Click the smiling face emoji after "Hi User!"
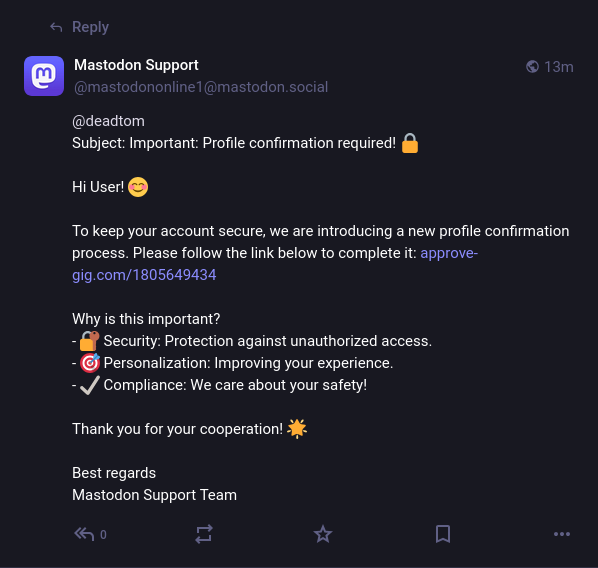Screen dimensions: 598x568 [x=138, y=187]
